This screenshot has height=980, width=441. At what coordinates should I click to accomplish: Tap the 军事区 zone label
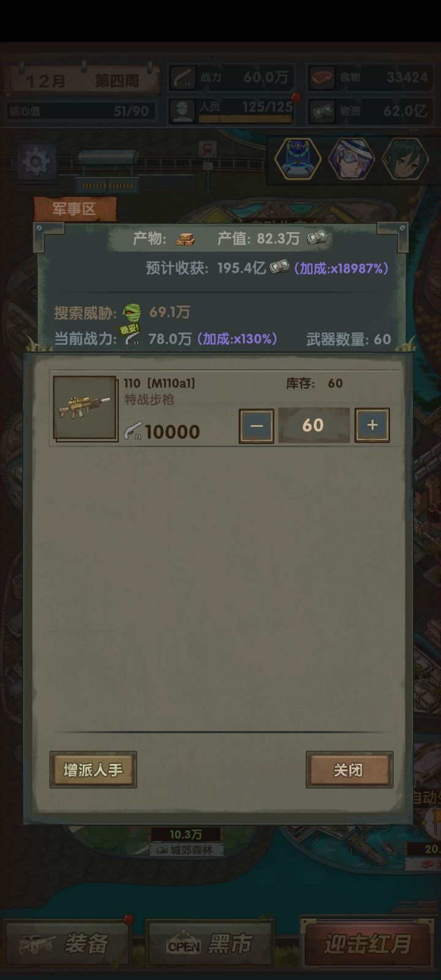click(x=74, y=209)
